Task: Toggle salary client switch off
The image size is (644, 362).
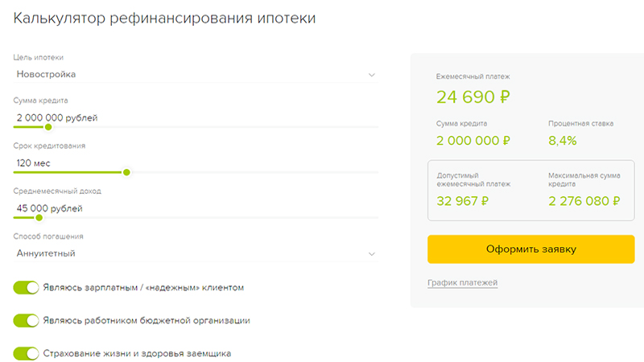Action: point(27,287)
